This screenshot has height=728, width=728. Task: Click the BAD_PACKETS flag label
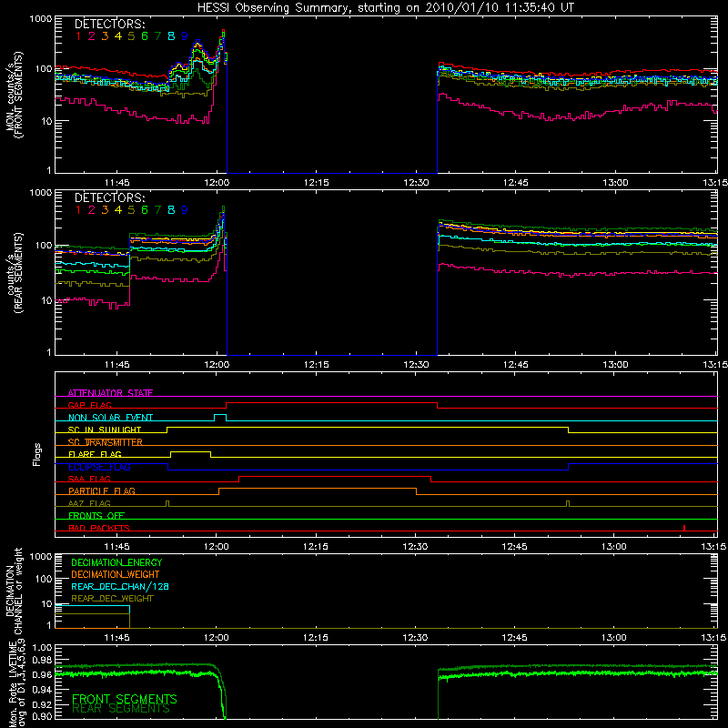(99, 528)
